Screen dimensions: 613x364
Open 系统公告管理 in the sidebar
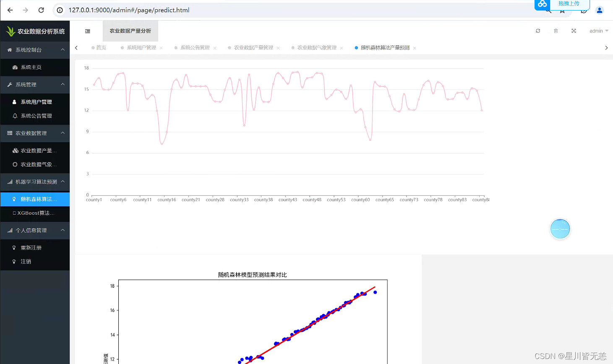click(36, 116)
